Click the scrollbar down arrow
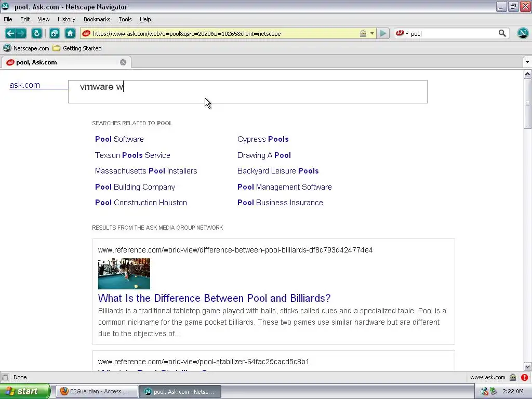532x399 pixels. pos(527,366)
